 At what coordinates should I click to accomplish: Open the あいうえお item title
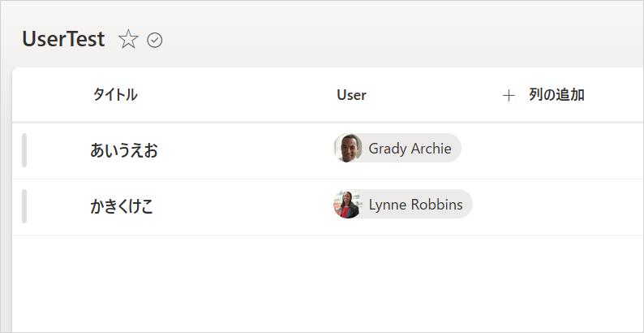tap(124, 150)
